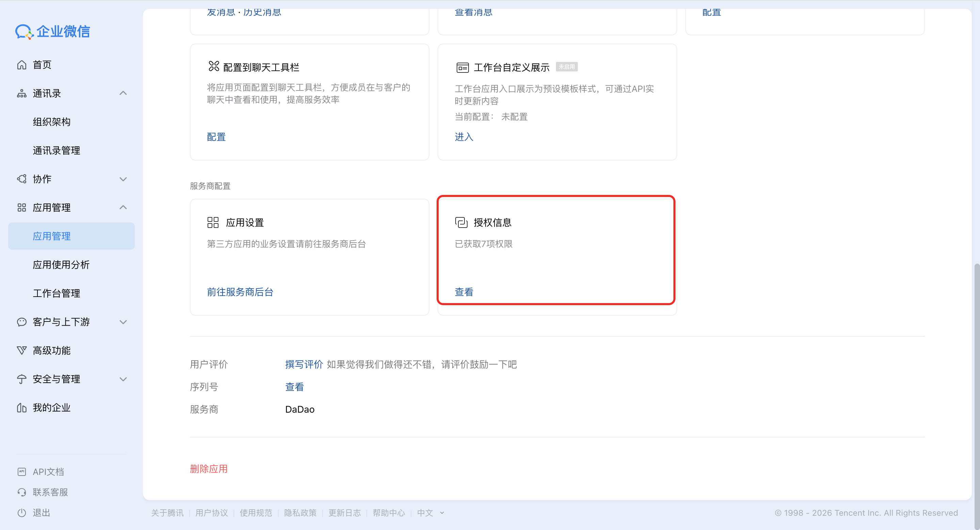Click the 联系客服 headset icon
Screen dimensions: 980x530
pos(22,492)
